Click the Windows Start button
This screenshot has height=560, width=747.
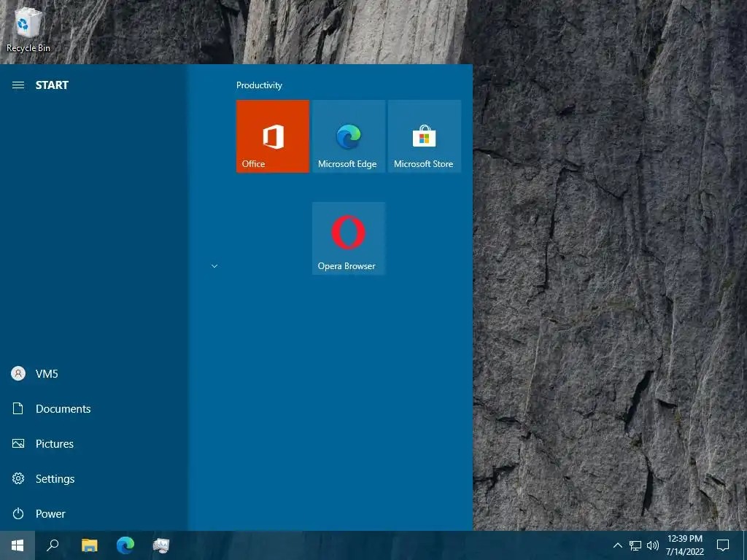pos(18,545)
